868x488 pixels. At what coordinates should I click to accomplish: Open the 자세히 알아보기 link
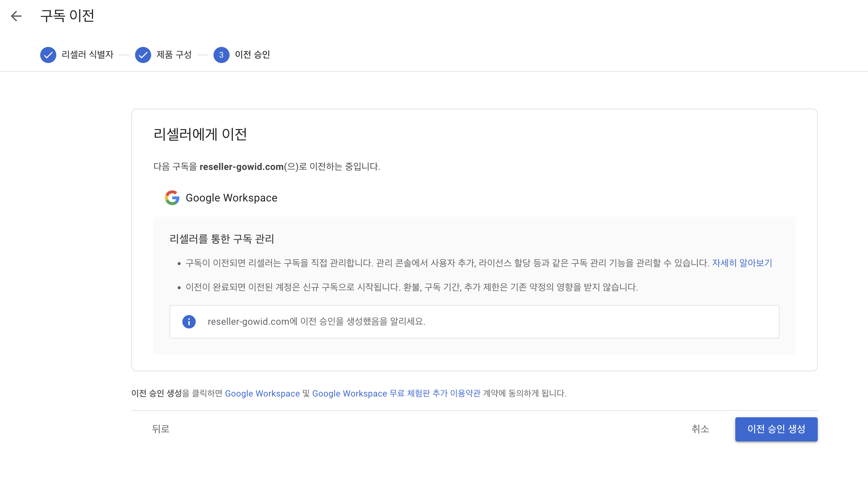[742, 263]
